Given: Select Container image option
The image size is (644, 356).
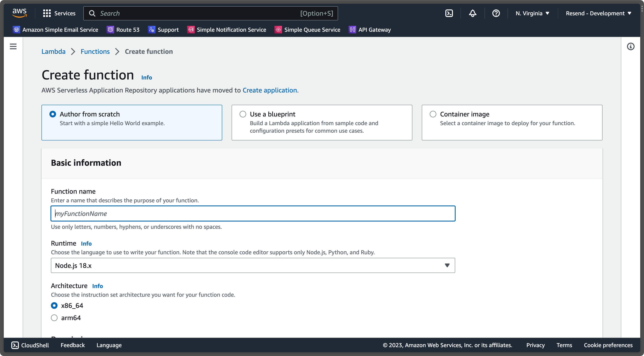Looking at the screenshot, I should (x=433, y=114).
